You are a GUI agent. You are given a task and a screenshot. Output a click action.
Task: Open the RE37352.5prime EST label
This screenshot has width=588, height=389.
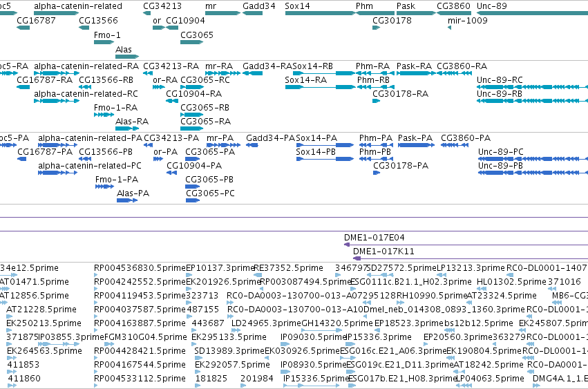pyautogui.click(x=288, y=268)
